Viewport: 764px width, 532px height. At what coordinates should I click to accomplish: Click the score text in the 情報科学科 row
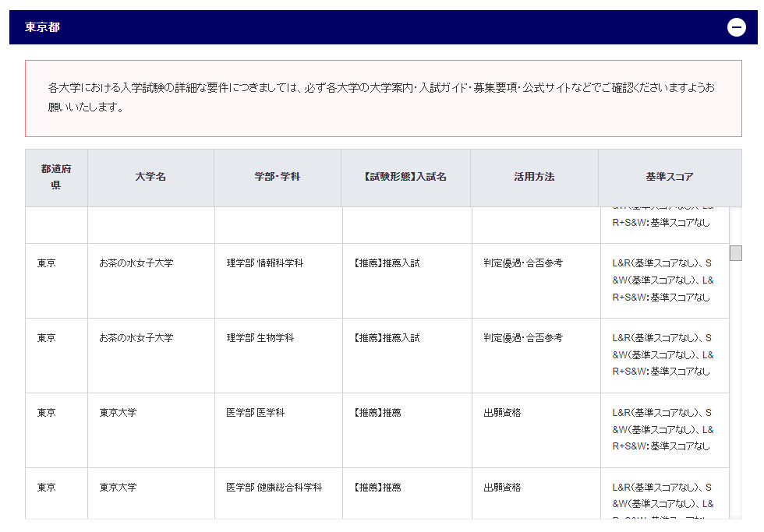point(663,280)
